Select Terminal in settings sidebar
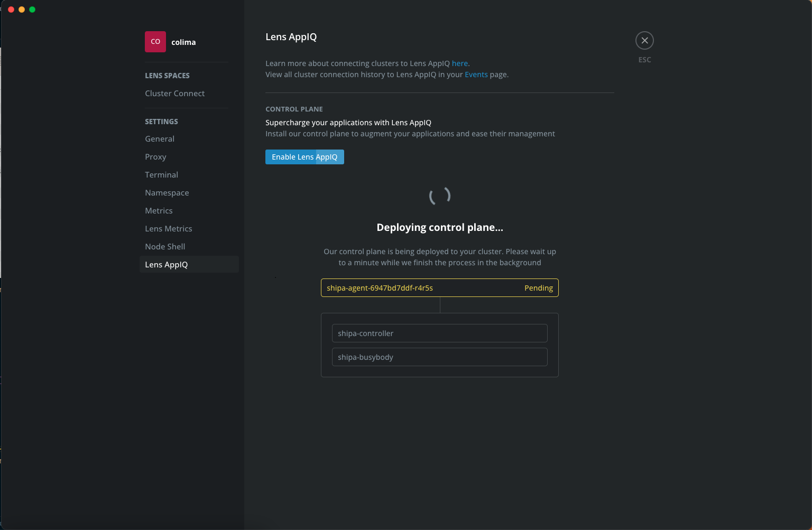The image size is (812, 530). (x=161, y=175)
